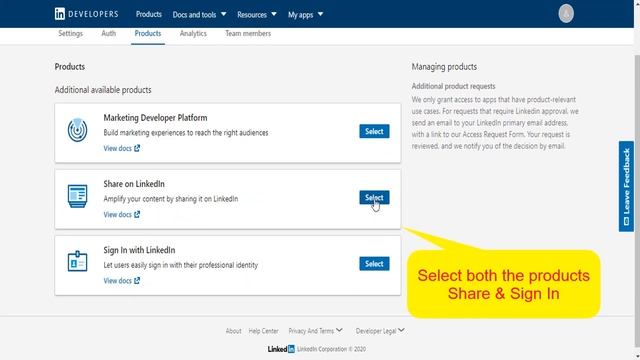Click the Share on LinkedIn newspaper icon
This screenshot has width=640, height=360.
click(x=77, y=196)
